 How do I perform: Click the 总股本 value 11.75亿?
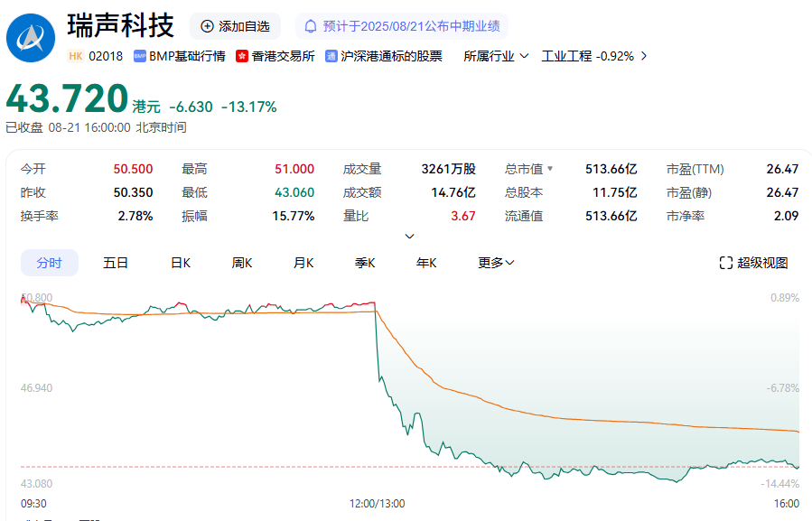(x=615, y=192)
